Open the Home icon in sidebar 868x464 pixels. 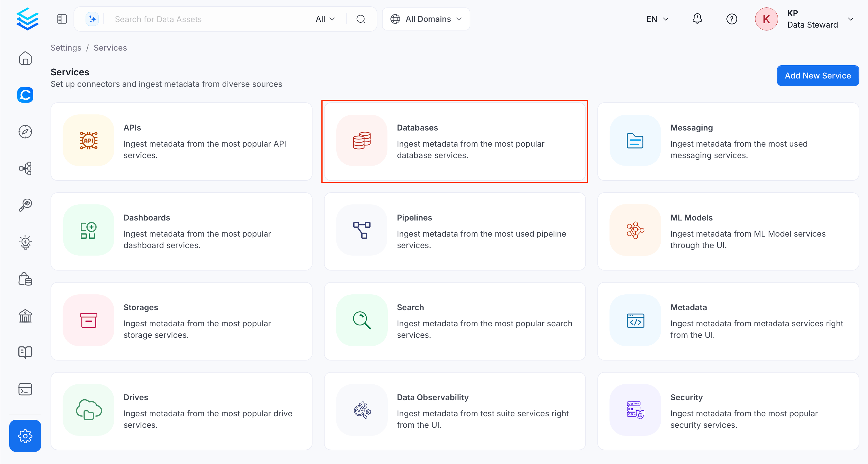coord(25,58)
